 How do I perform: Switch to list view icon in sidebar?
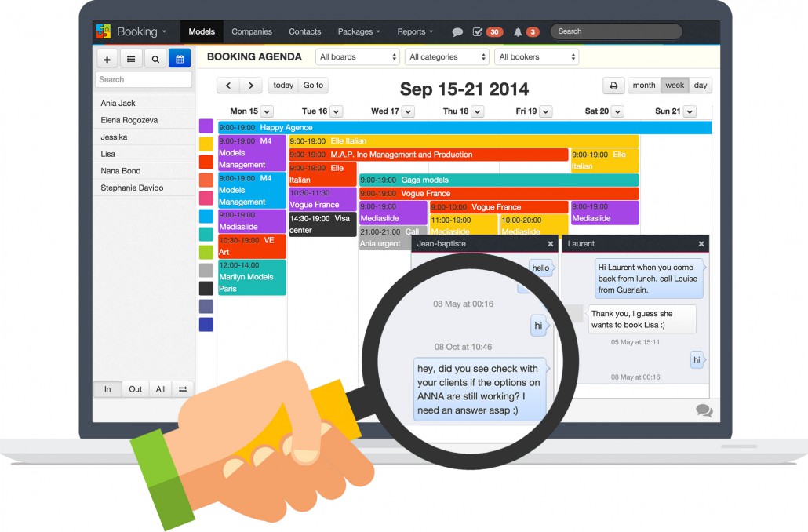[131, 59]
